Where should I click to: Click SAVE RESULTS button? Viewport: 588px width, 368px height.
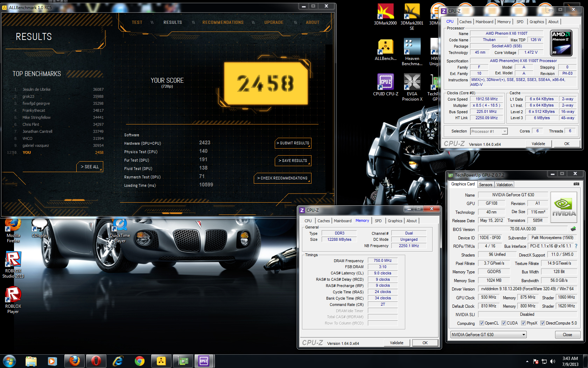[293, 161]
